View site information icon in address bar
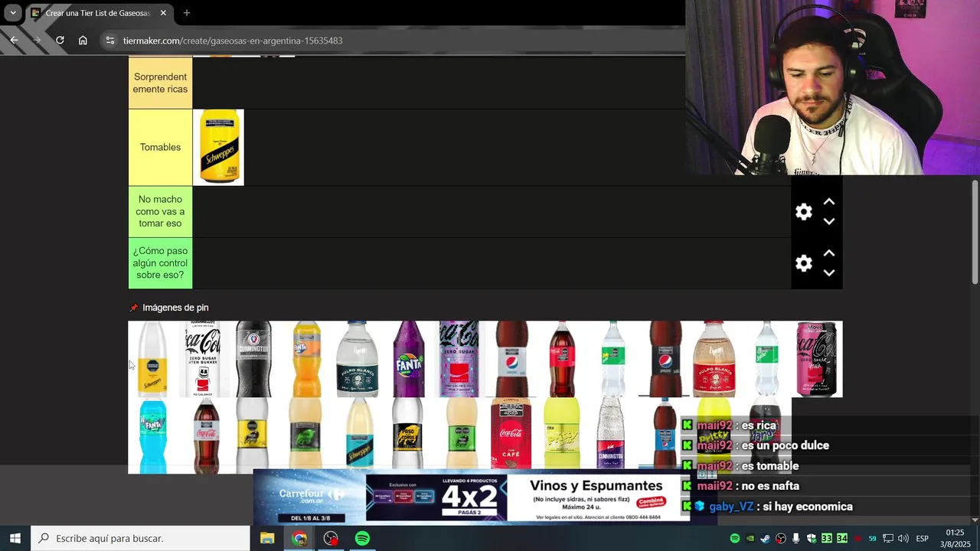 tap(110, 41)
